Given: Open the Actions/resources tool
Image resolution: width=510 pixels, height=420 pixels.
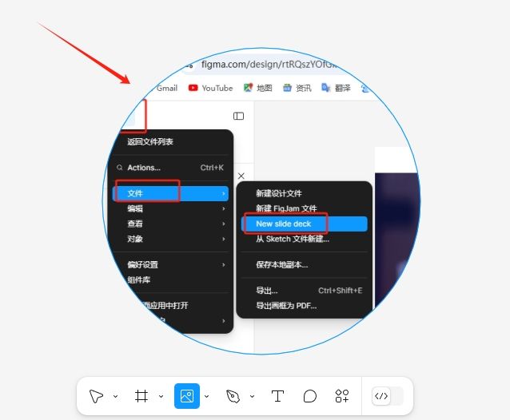Looking at the screenshot, I should coord(342,396).
